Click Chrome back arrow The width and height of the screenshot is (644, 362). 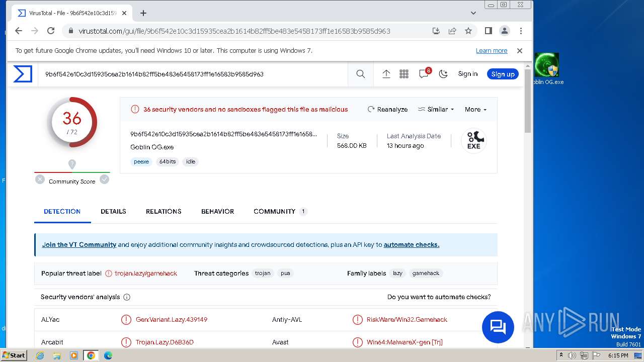pyautogui.click(x=19, y=31)
